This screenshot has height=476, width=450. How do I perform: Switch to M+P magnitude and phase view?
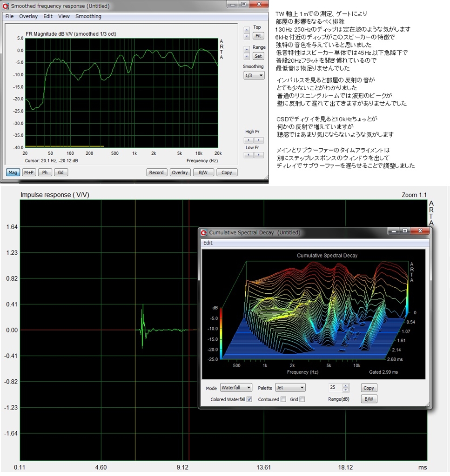(29, 172)
